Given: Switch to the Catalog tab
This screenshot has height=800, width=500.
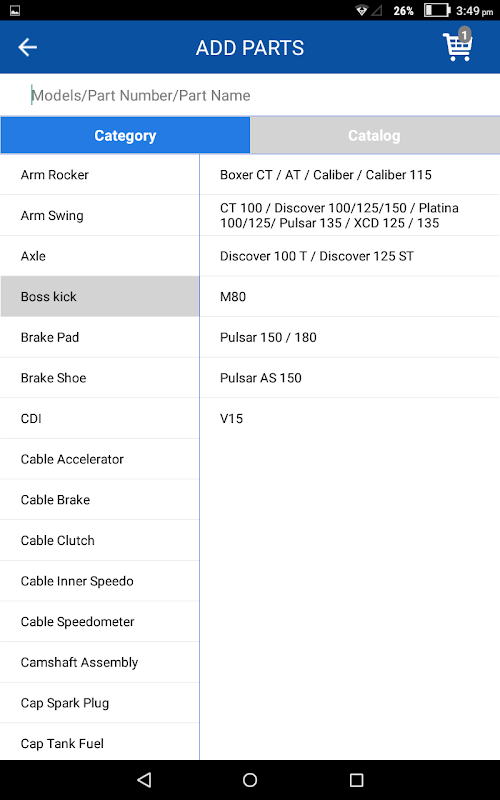Looking at the screenshot, I should tap(375, 135).
